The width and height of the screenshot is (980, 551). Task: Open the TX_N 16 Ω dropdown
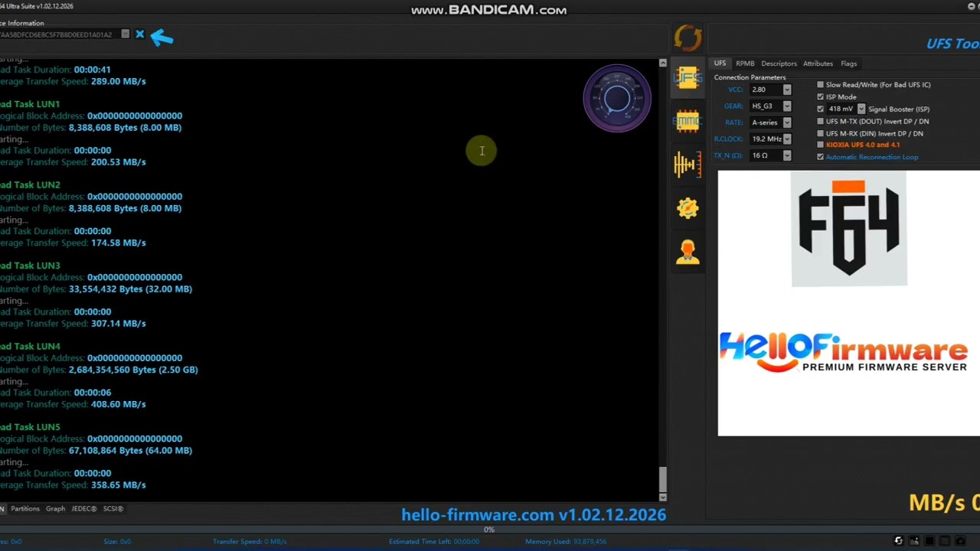786,155
